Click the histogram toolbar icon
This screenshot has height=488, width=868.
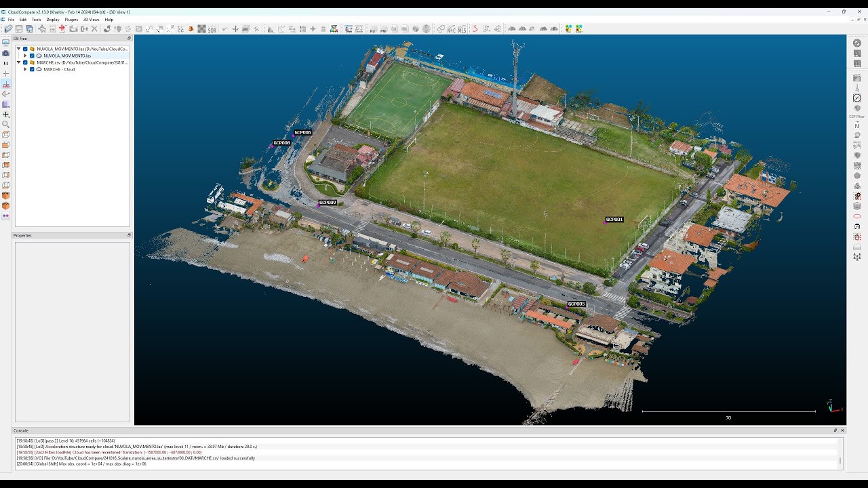(271, 28)
